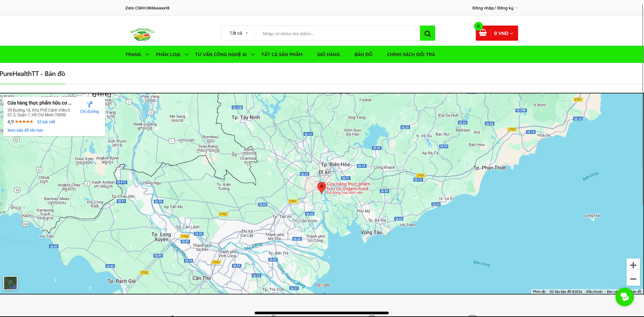
Task: Click Dữ liệu bản đồ ©2024 text
Action: (x=566, y=292)
